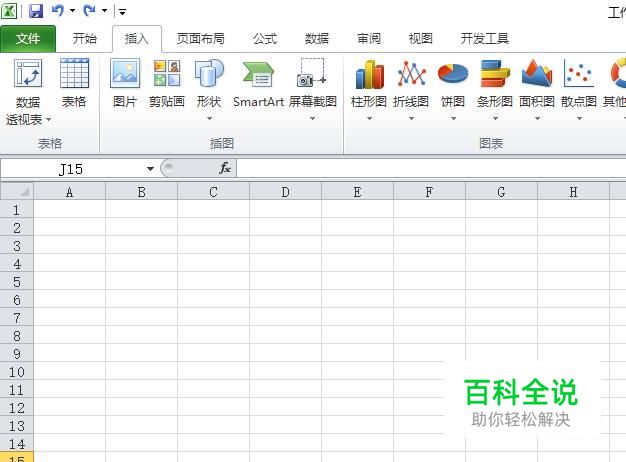This screenshot has width=626, height=462.
Task: Select column E header
Action: click(x=357, y=192)
